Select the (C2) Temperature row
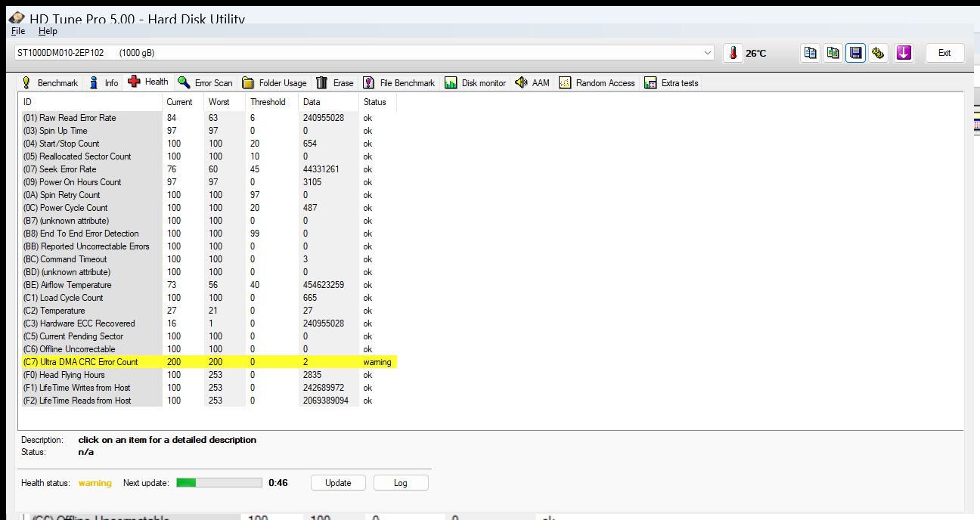Image resolution: width=980 pixels, height=520 pixels. point(208,311)
